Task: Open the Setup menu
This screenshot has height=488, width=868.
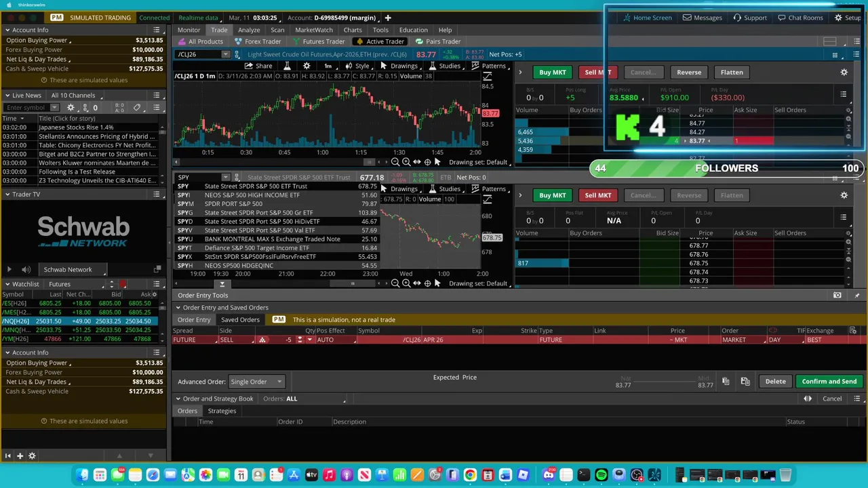Action: [848, 18]
